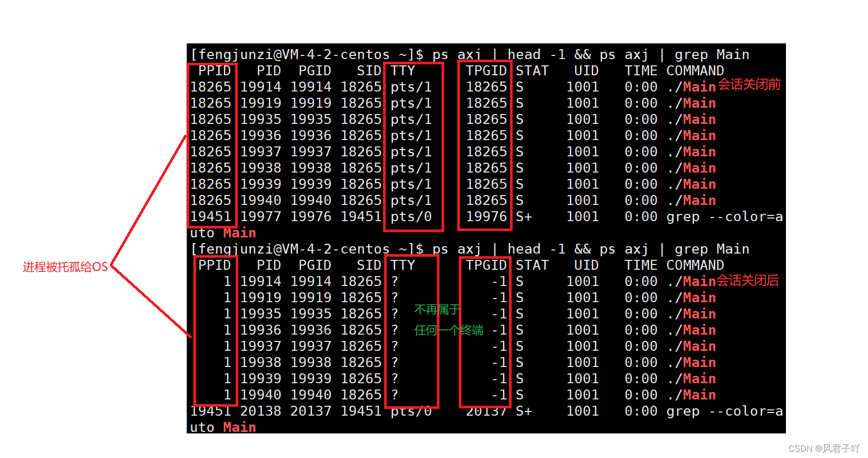
Task: Click the COMMAND header in second ps output
Action: coord(695,265)
